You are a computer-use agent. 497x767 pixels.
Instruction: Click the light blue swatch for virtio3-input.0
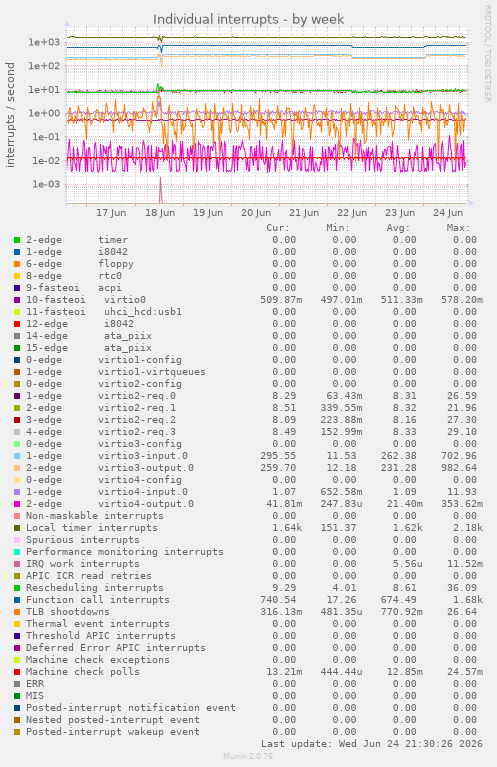(17, 456)
